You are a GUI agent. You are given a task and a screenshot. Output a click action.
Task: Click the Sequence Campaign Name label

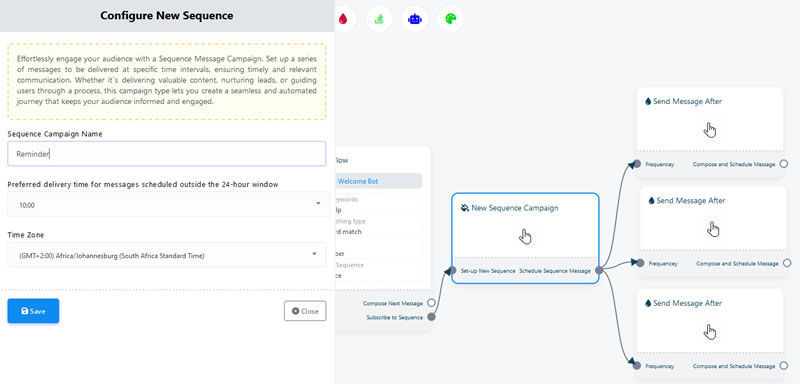point(55,134)
